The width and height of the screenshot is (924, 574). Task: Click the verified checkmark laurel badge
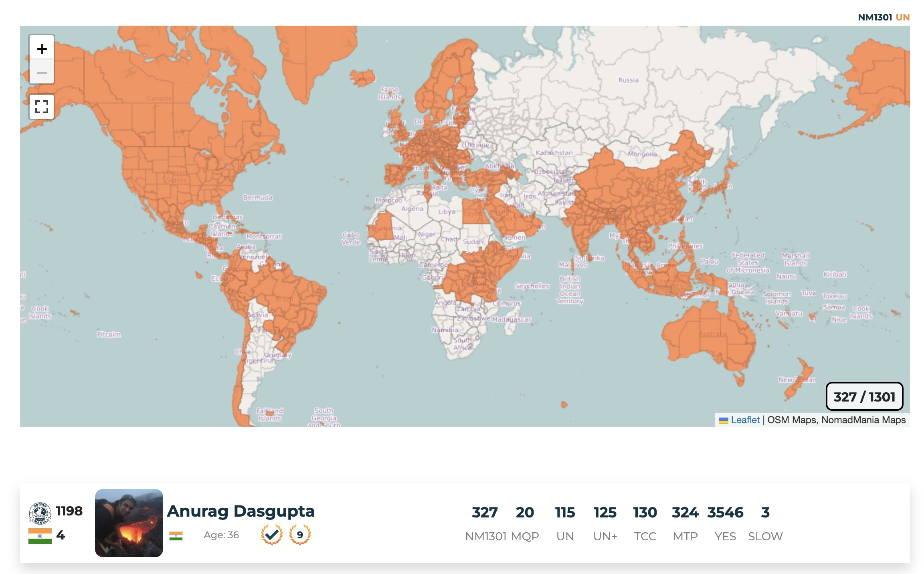point(272,534)
